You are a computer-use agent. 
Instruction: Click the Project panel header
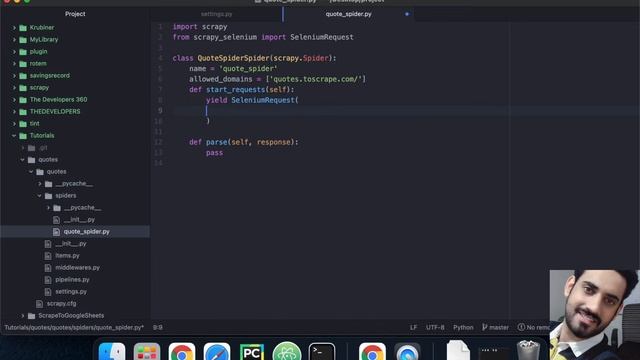75,14
